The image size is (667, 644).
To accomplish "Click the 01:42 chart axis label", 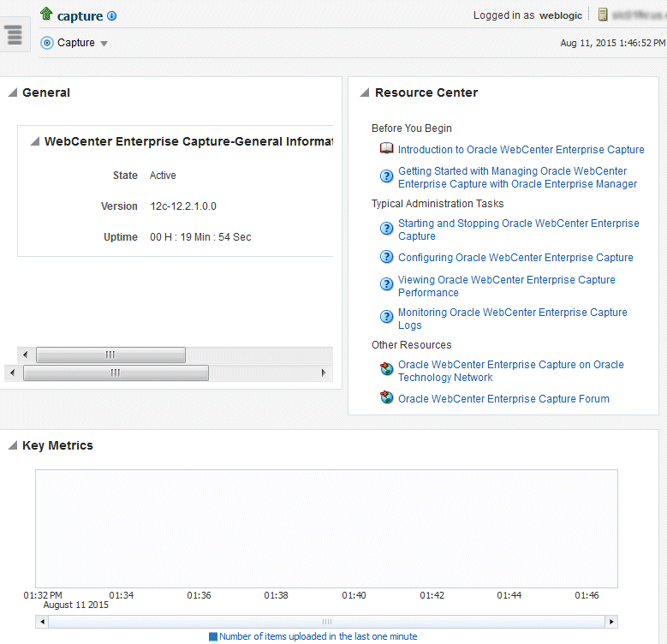I will click(x=432, y=595).
